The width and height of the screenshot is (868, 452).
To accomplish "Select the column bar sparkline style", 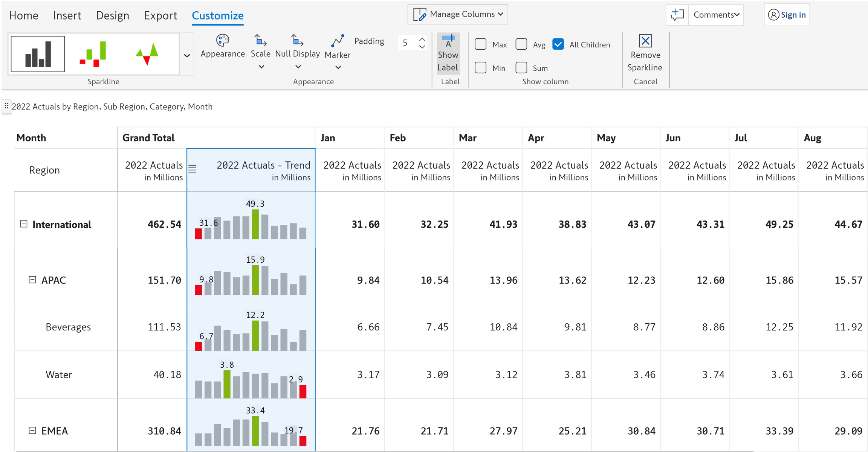I will click(x=38, y=54).
